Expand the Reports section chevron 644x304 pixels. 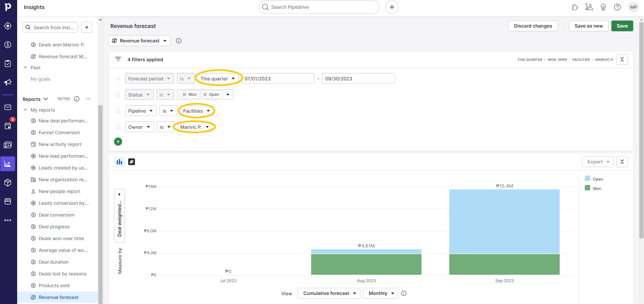[46, 99]
